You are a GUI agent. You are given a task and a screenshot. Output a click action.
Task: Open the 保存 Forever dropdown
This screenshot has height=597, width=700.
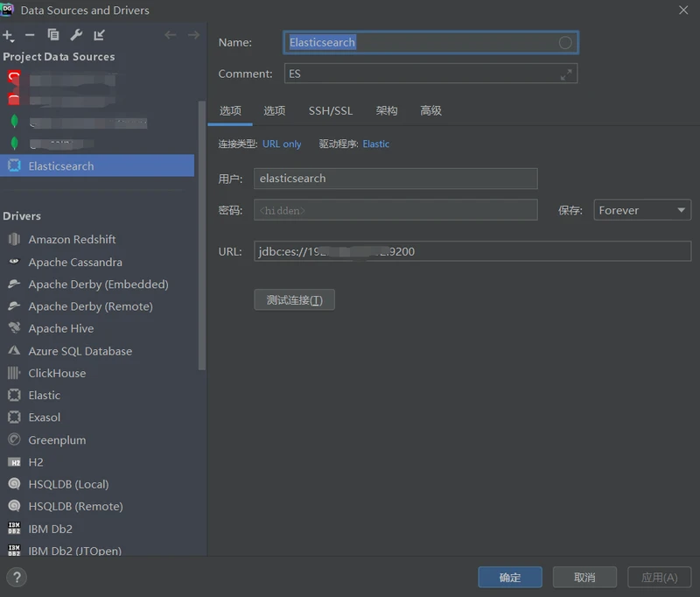(x=642, y=210)
